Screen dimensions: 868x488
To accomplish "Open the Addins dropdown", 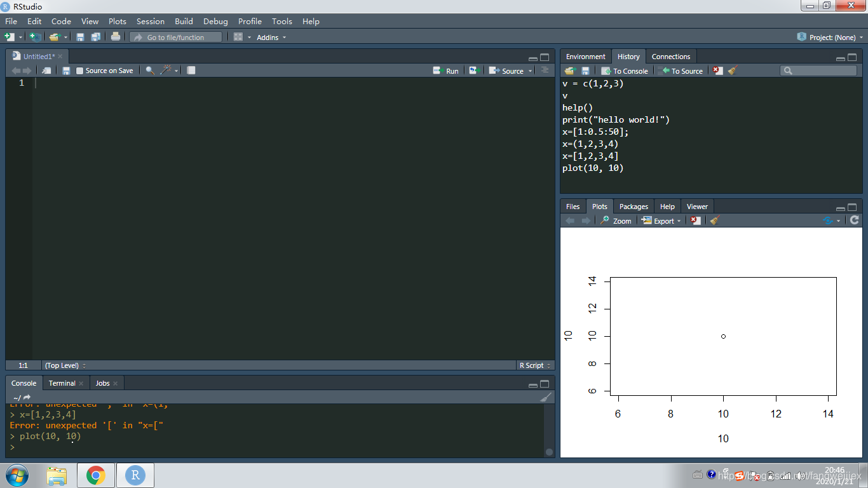I will pyautogui.click(x=271, y=37).
